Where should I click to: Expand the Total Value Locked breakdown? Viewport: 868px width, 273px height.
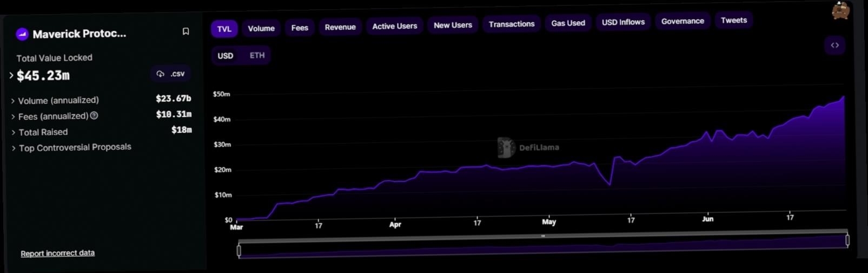[x=11, y=75]
